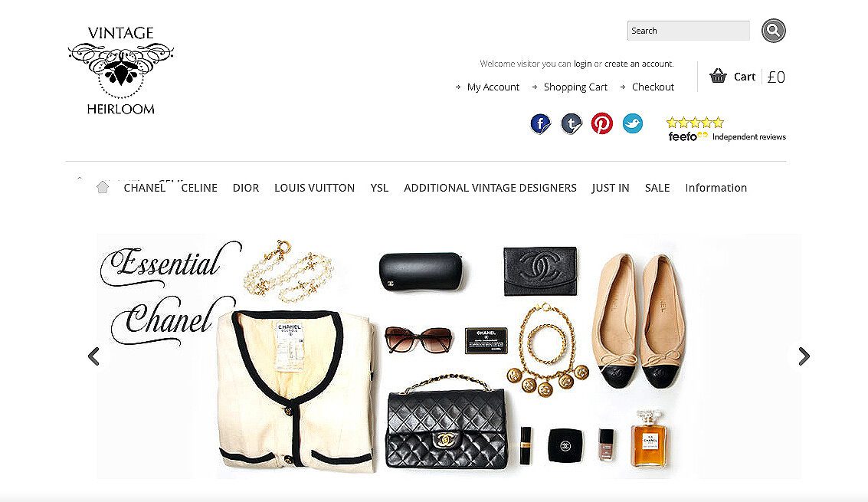Viewport: 868px width, 502px height.
Task: Go to previous banner slide
Action: pyautogui.click(x=93, y=356)
